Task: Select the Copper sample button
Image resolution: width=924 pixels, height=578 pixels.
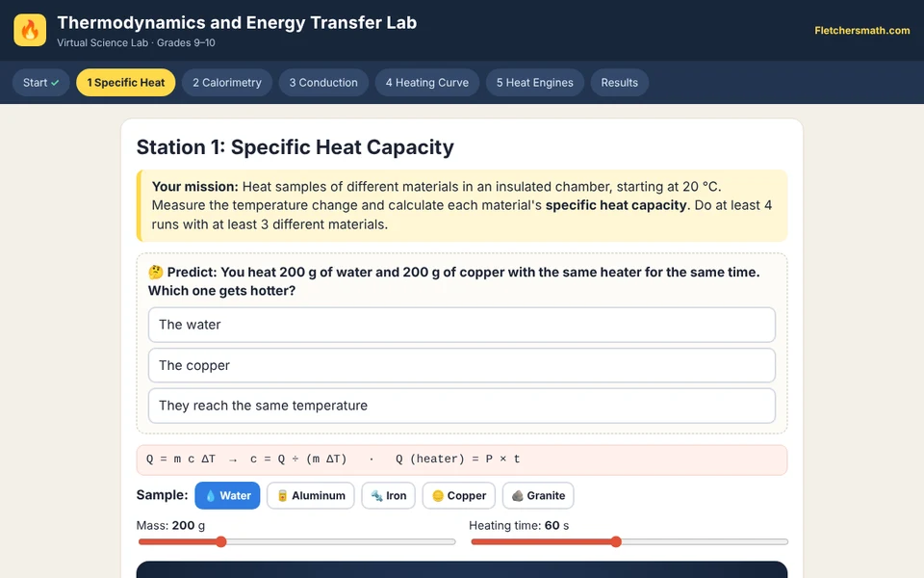Action: tap(459, 496)
